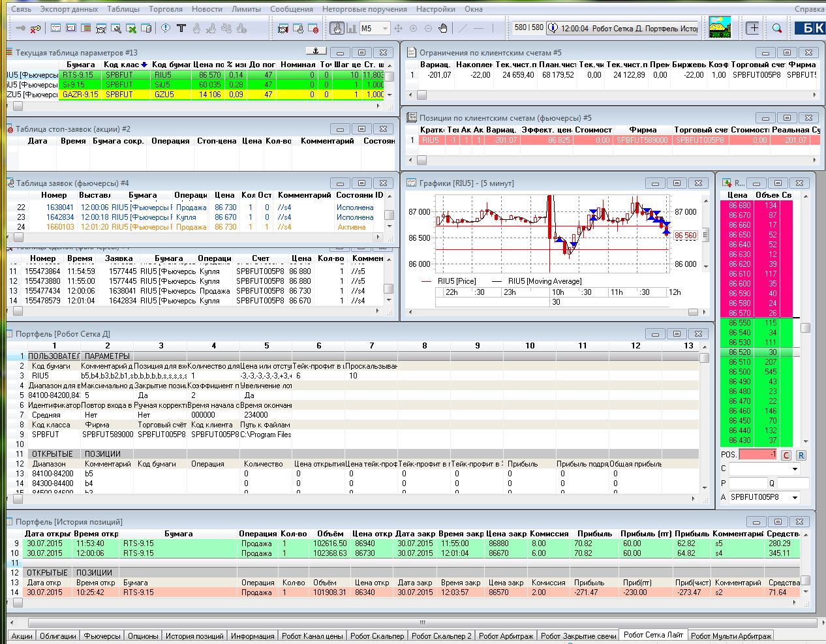Image resolution: width=826 pixels, height=644 pixels.
Task: Click the Q quantity input field
Action: [x=792, y=483]
